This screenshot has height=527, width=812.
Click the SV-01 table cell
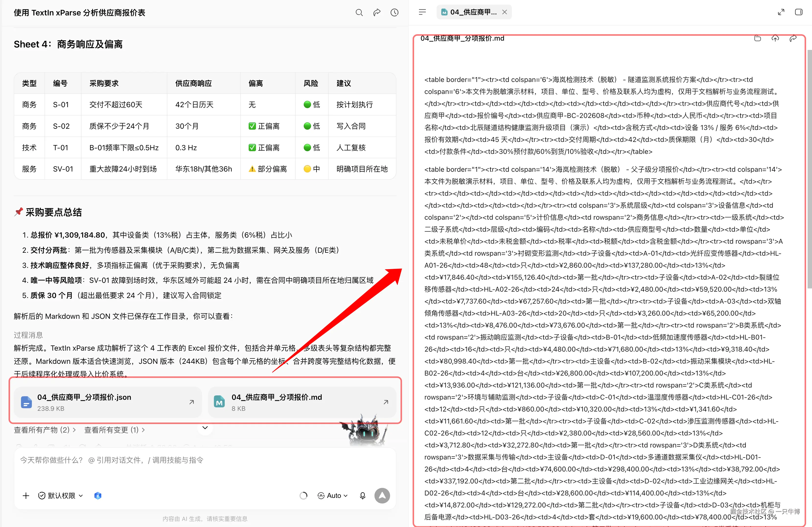point(63,169)
